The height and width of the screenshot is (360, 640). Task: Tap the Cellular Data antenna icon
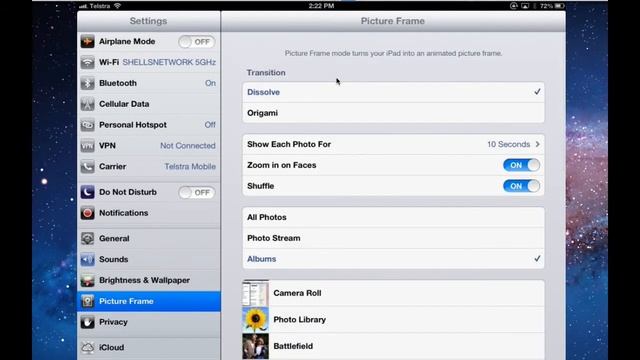pos(87,104)
